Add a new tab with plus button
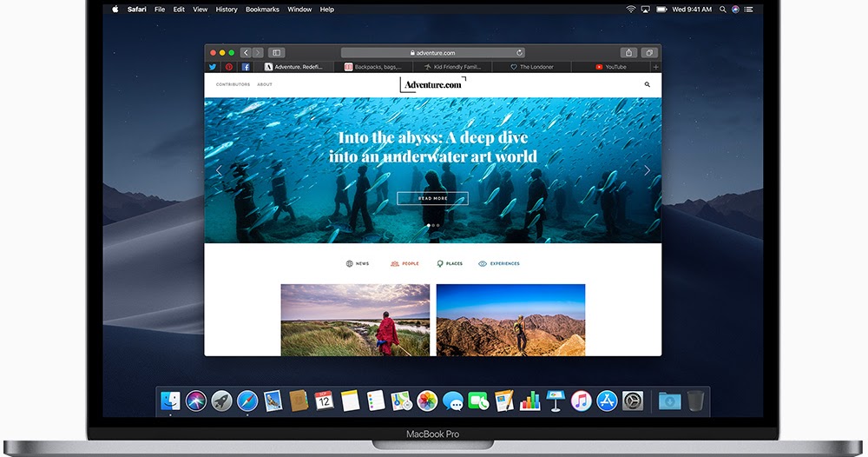 tap(656, 67)
